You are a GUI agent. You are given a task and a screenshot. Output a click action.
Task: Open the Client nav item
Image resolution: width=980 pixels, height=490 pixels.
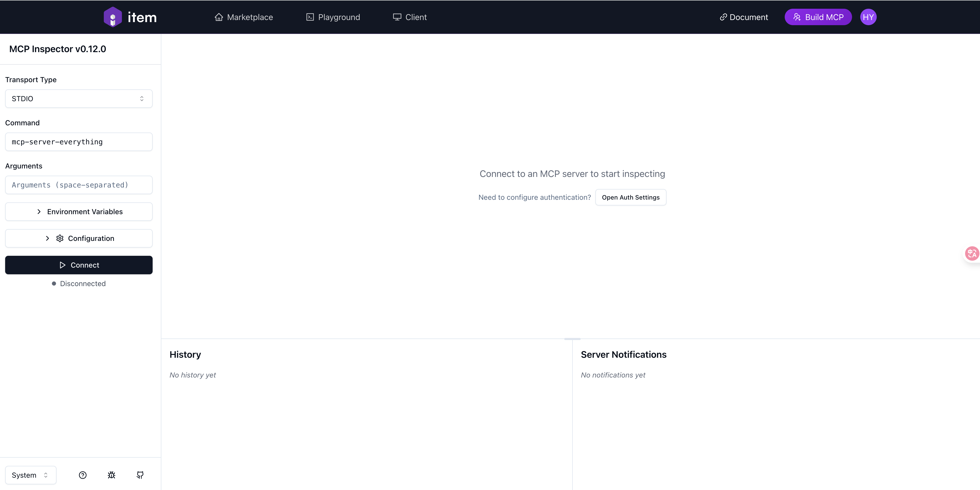[x=410, y=17]
